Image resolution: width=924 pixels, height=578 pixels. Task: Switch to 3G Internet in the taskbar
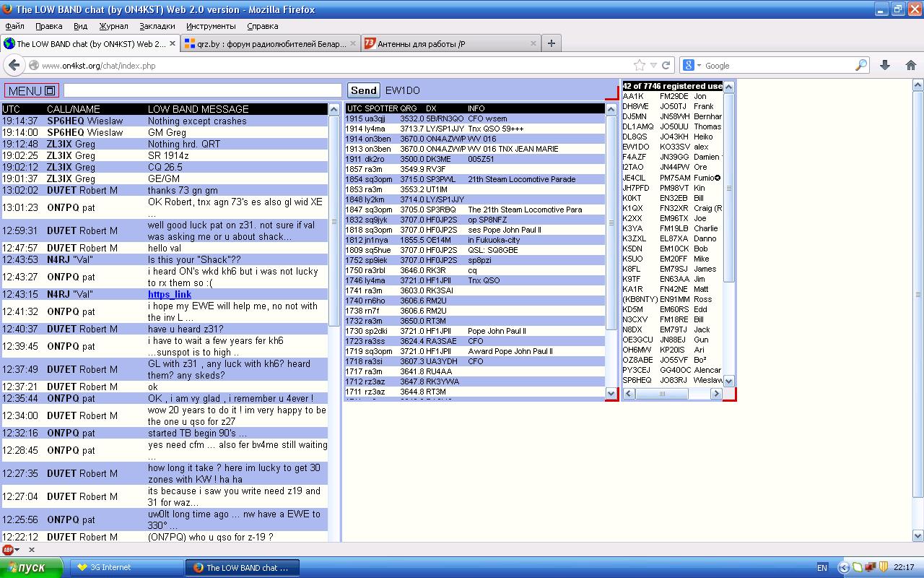coord(126,568)
